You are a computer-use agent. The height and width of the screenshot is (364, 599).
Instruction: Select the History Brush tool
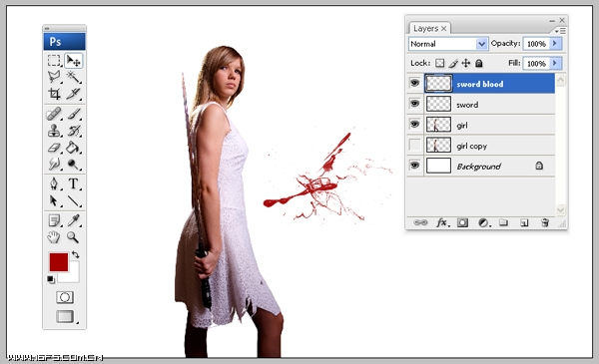(x=73, y=131)
